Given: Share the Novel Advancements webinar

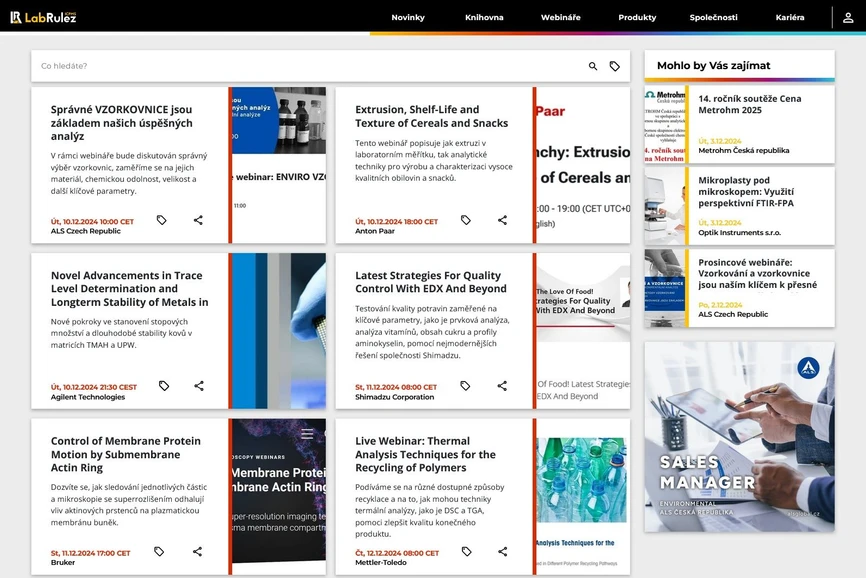Looking at the screenshot, I should pyautogui.click(x=199, y=386).
